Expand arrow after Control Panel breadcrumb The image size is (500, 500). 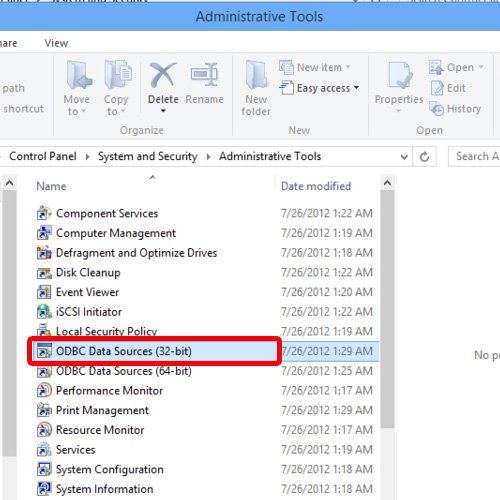click(87, 157)
